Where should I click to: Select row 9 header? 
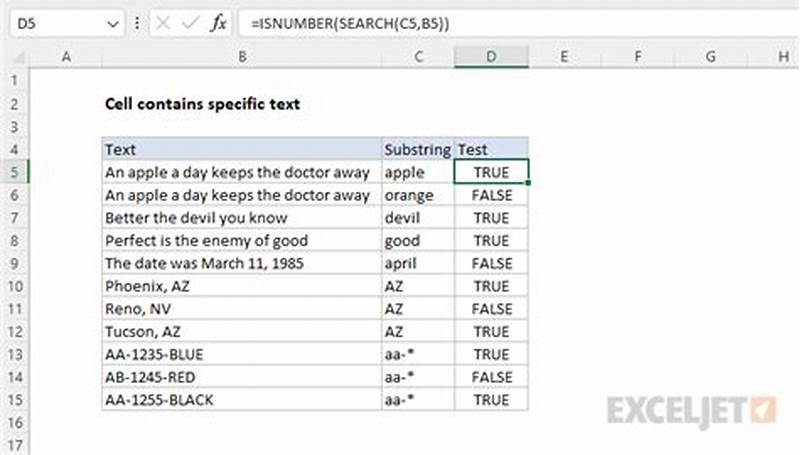[14, 263]
